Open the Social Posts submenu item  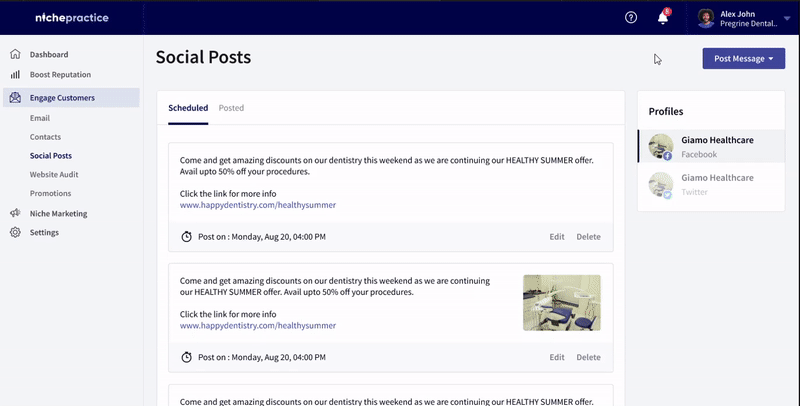click(x=51, y=156)
